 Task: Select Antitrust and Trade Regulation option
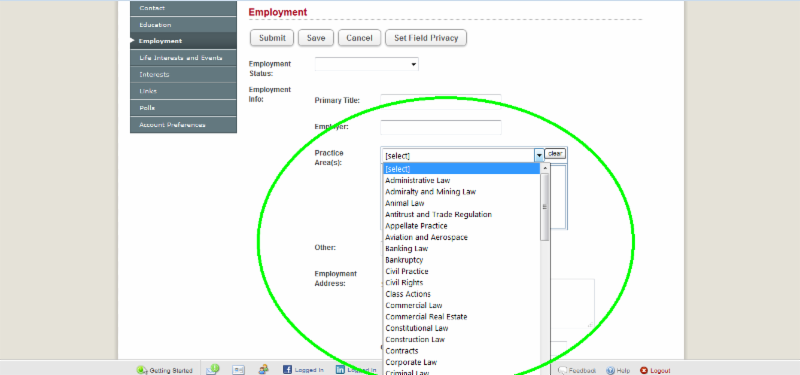point(461,214)
